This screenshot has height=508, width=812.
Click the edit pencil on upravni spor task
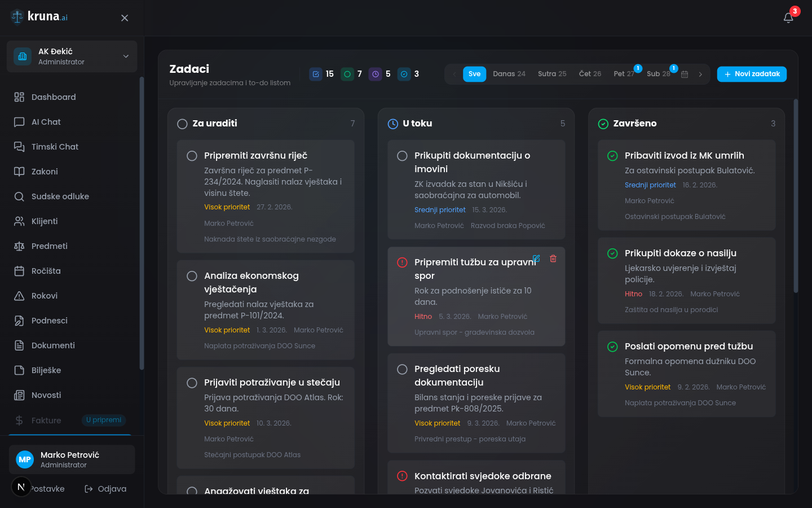[536, 259]
